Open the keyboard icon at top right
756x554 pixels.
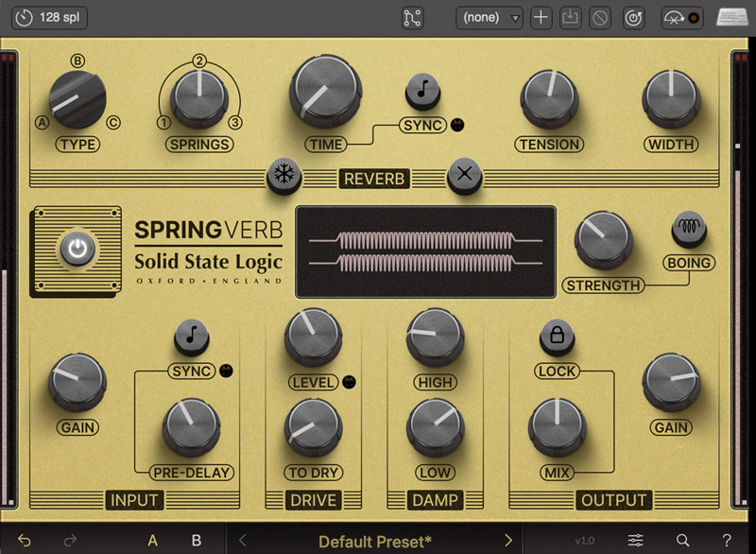pos(731,17)
